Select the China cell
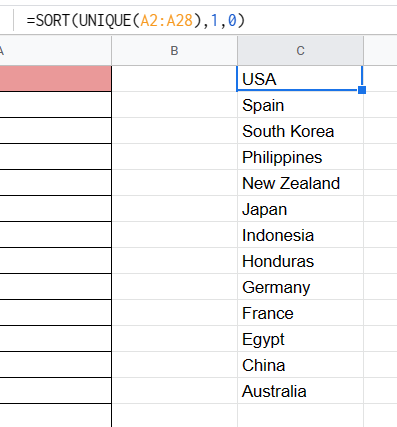This screenshot has width=397, height=427. click(x=300, y=365)
